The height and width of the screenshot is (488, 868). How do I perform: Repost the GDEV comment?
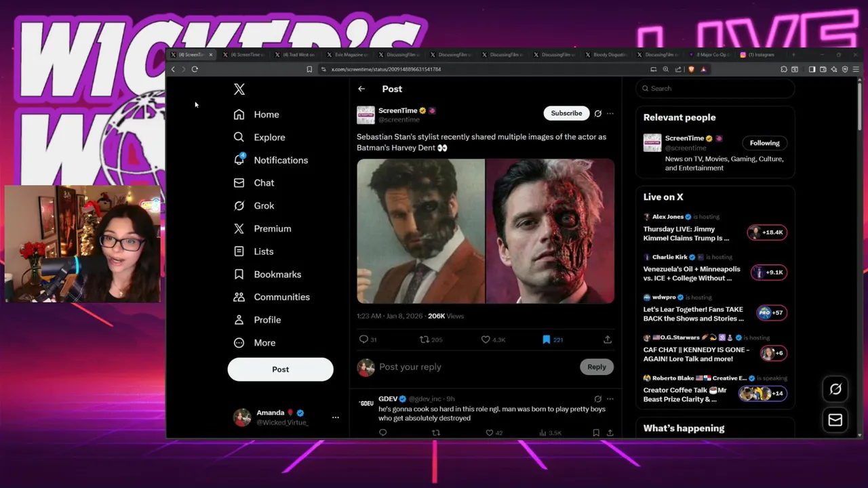click(436, 432)
